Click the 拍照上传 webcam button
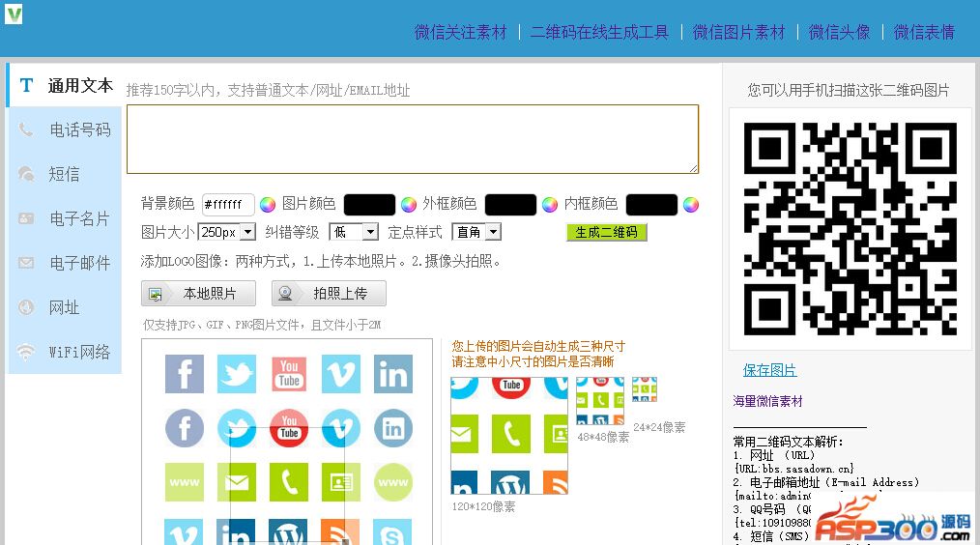Screen dimensions: 980x545 [329, 293]
